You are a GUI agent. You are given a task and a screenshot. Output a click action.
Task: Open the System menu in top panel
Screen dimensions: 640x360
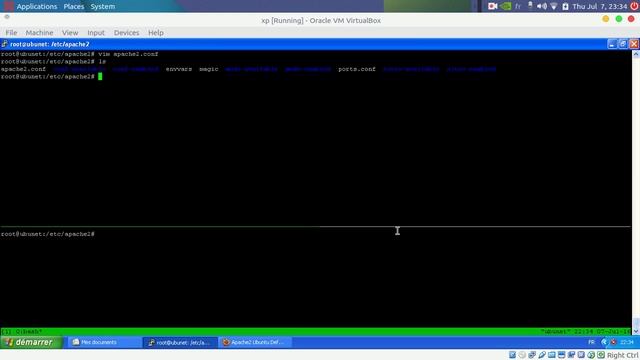(102, 6)
